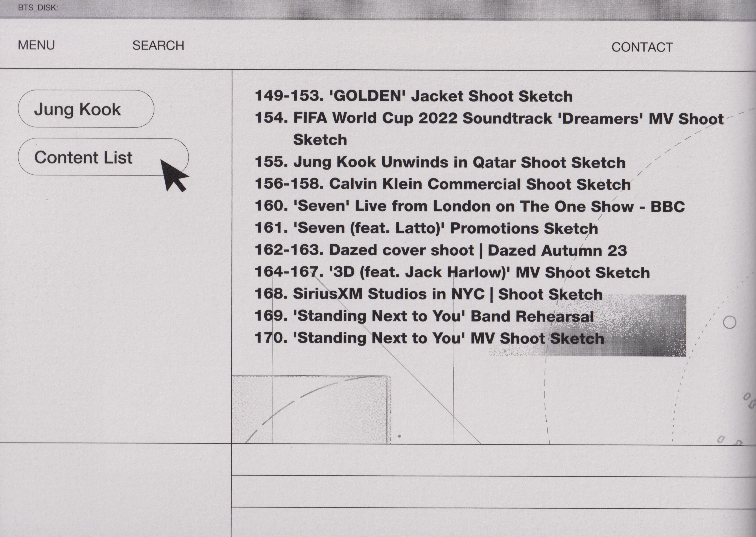Open 162-163. Dazed cover shoot entry

pyautogui.click(x=441, y=250)
